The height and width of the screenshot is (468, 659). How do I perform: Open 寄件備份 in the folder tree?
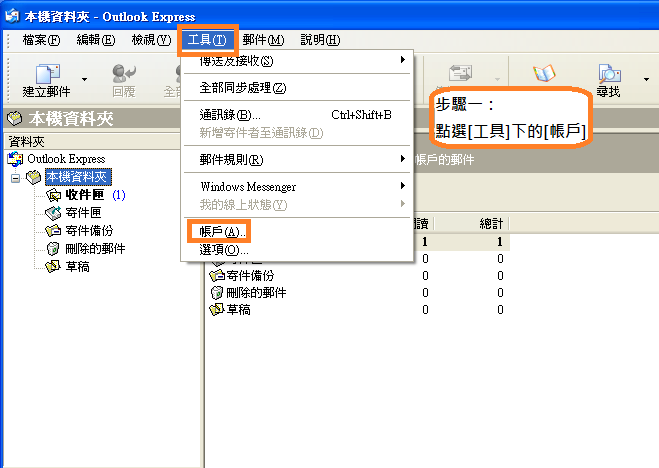click(x=89, y=231)
